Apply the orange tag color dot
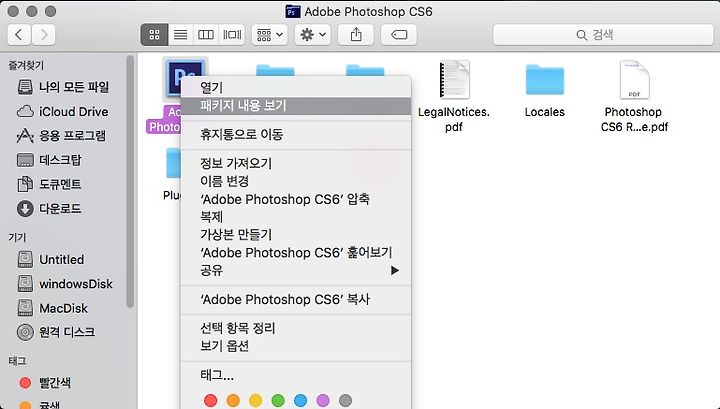 click(233, 400)
